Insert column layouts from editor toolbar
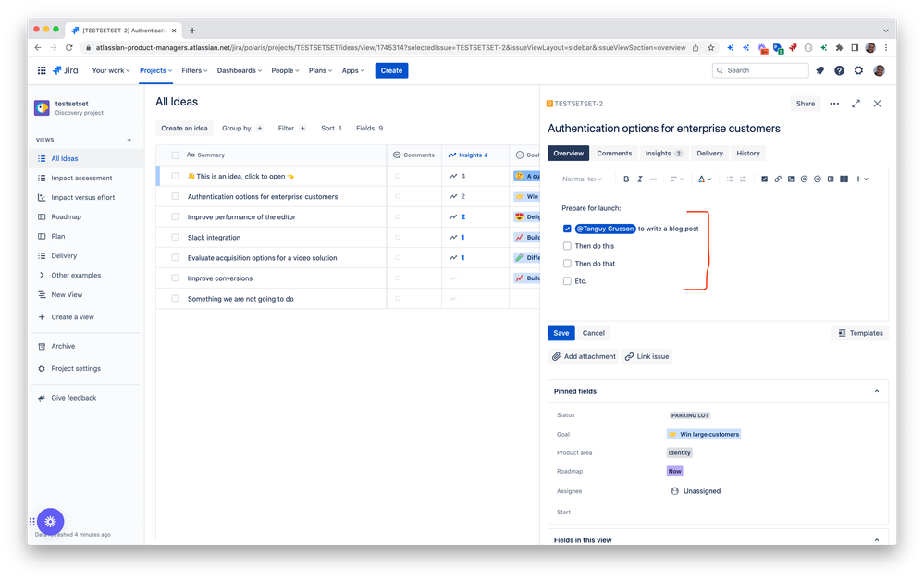The width and height of the screenshot is (924, 581). [x=844, y=179]
